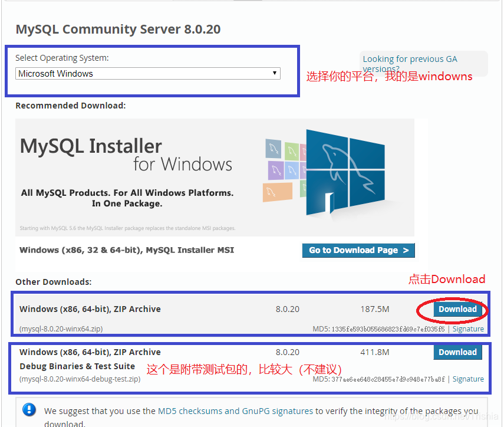Screen dimensions: 504x427
Task: Click the Looking for previous GA versions link
Action: coord(410,64)
